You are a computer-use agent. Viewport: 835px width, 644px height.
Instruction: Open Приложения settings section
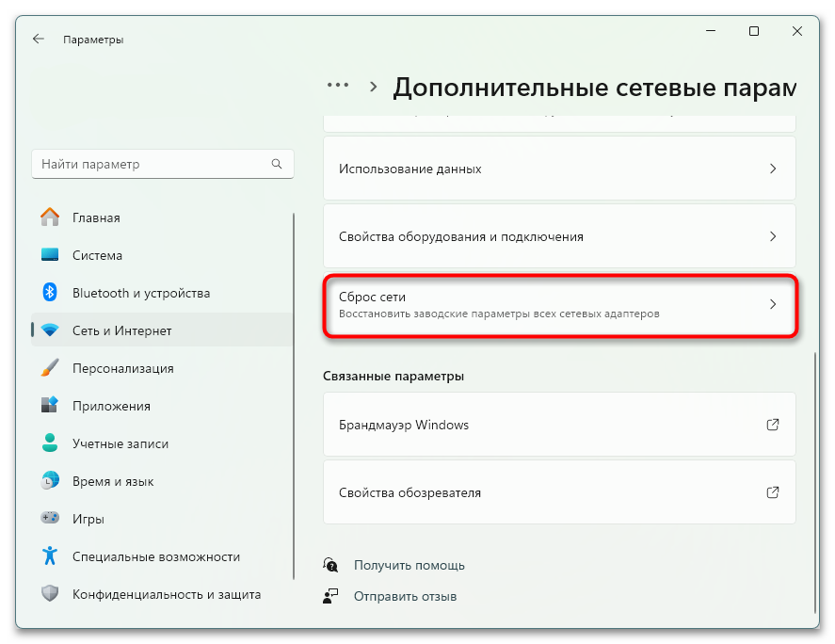[162, 406]
